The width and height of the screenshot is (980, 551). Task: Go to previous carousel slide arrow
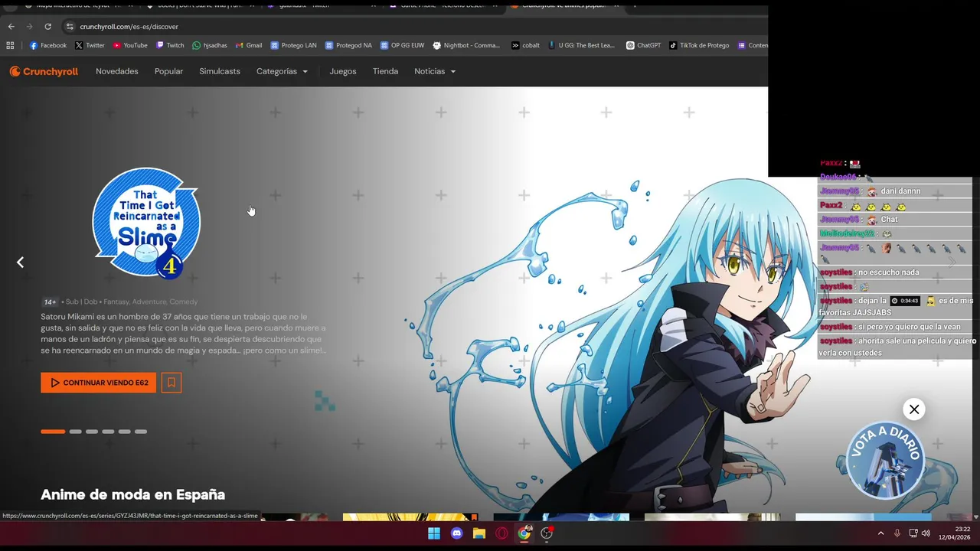(21, 262)
